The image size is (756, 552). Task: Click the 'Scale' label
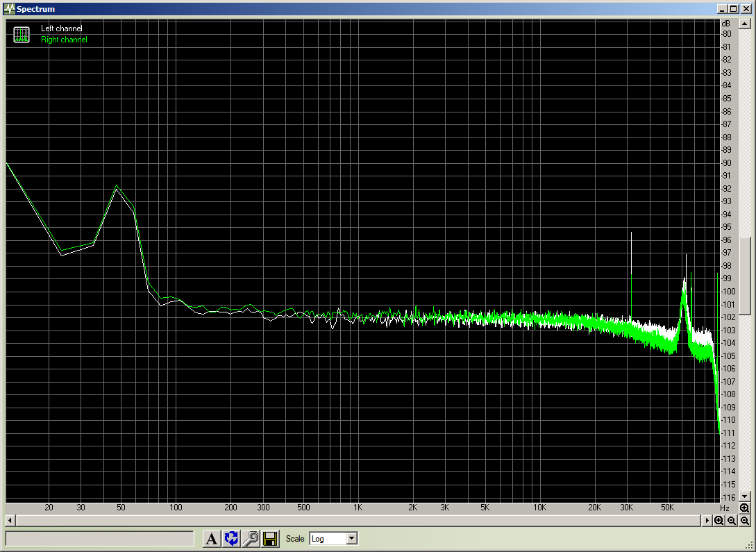pos(295,539)
